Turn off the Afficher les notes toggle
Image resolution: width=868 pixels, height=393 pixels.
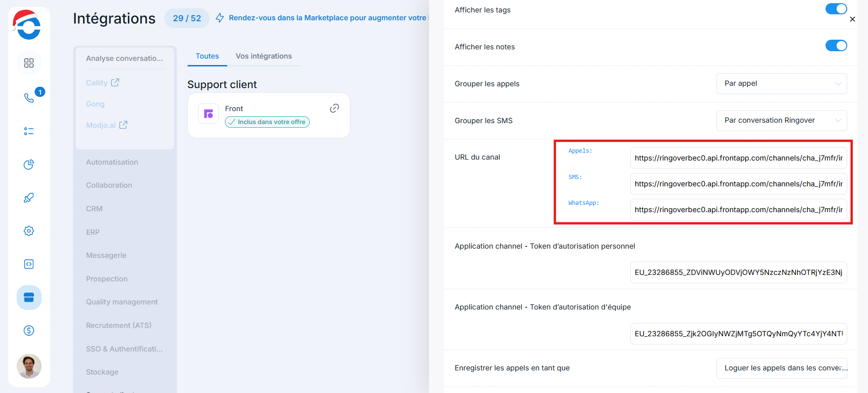(x=836, y=46)
